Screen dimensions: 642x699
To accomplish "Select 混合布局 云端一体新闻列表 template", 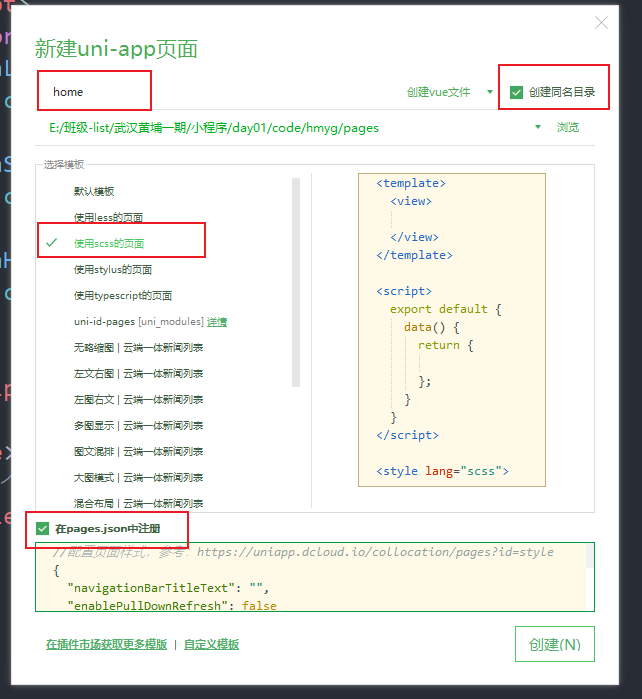I will 138,504.
